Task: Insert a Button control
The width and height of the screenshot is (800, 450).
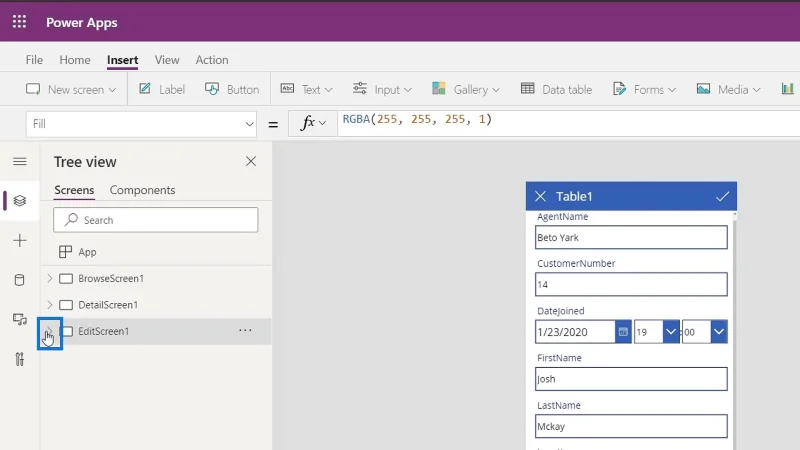Action: (x=232, y=89)
